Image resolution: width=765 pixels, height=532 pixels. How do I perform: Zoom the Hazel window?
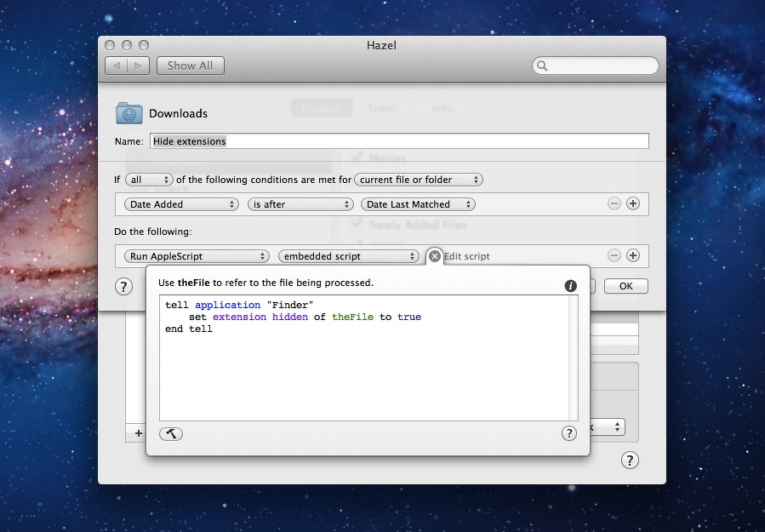(x=144, y=45)
